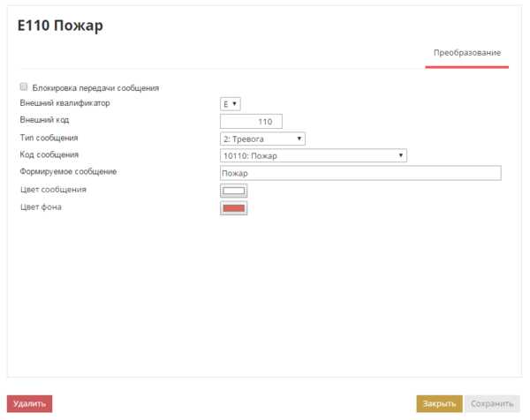Open the Код сообщения dropdown showing 10110: Пожар
Image resolution: width=530 pixels, height=420 pixels.
[x=313, y=155]
